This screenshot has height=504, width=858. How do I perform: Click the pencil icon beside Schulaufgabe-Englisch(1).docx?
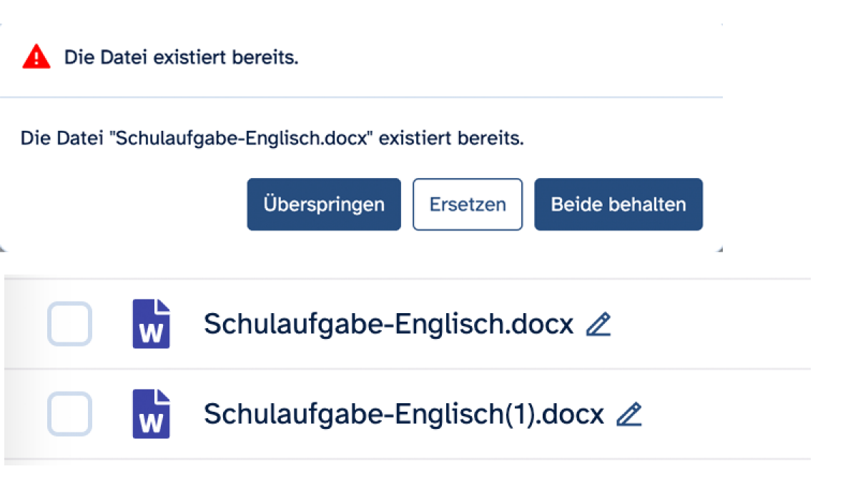click(x=629, y=415)
